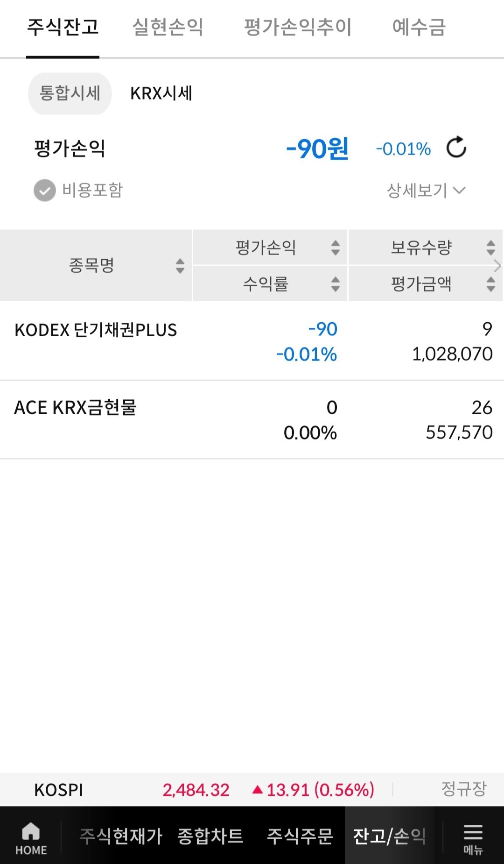Switch to the 실현손익 tab
The width and height of the screenshot is (504, 864).
(x=168, y=27)
